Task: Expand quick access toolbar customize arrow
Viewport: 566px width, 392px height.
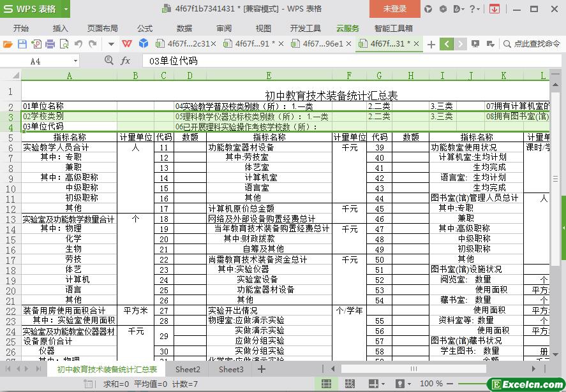Action: 111,45
